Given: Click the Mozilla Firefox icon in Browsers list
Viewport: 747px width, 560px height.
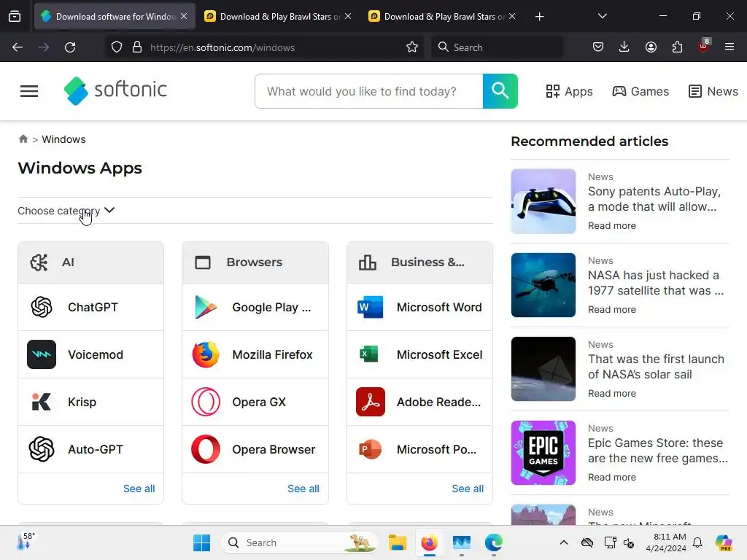Looking at the screenshot, I should point(206,354).
